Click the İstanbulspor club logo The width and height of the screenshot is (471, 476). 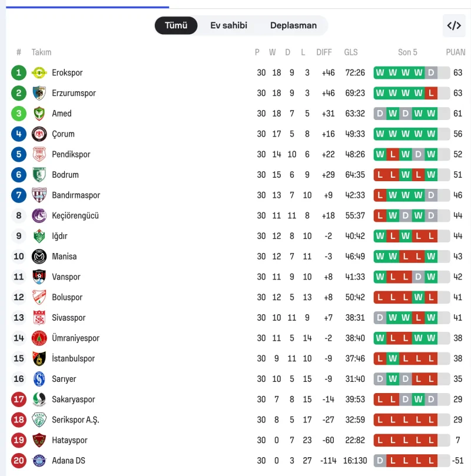pyautogui.click(x=39, y=358)
